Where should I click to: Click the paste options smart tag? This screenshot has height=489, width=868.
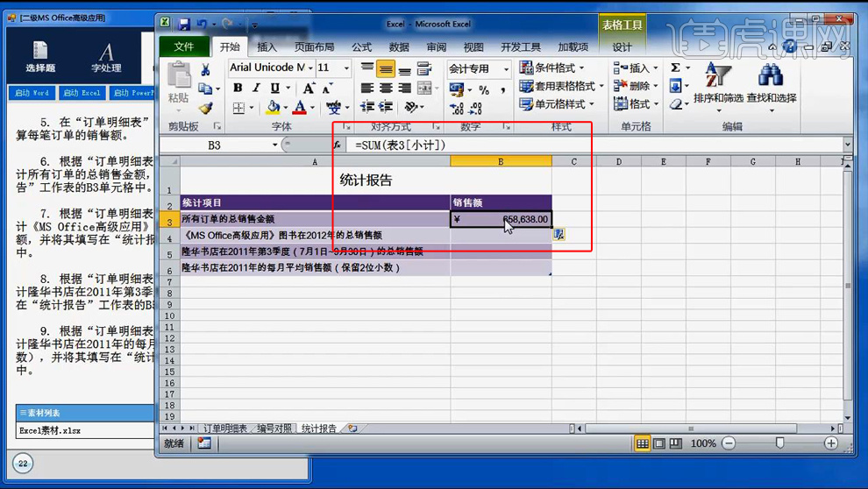tap(559, 235)
